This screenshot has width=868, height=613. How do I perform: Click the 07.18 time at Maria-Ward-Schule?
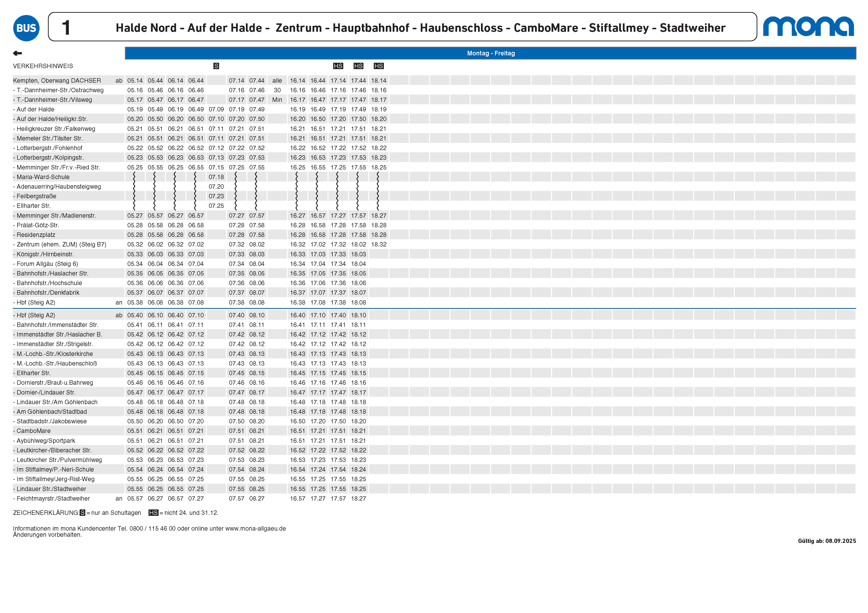(216, 177)
